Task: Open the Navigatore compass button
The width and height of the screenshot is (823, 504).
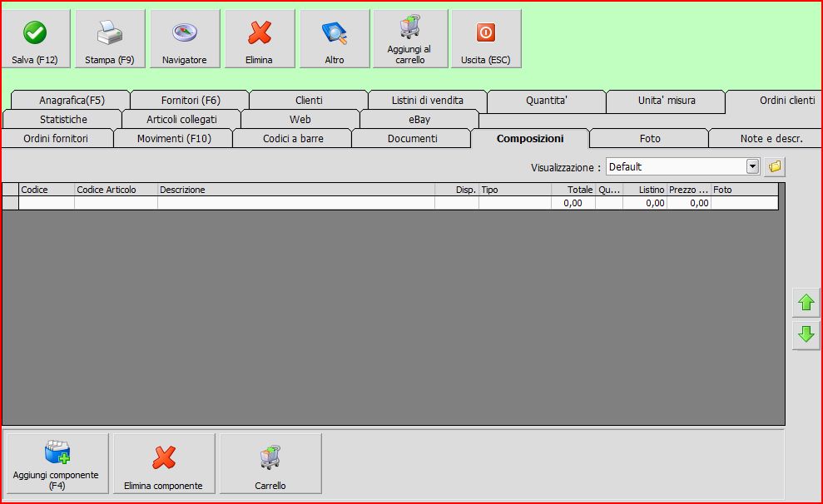Action: (184, 39)
